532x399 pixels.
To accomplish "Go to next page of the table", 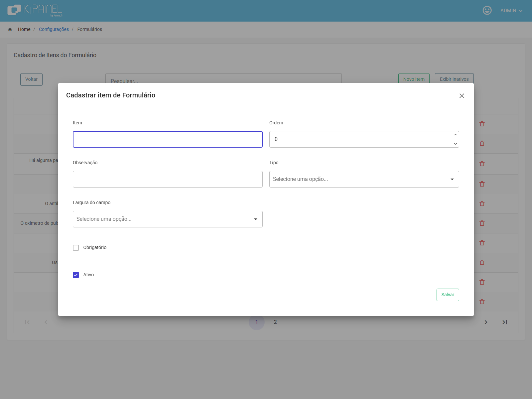I will click(486, 322).
